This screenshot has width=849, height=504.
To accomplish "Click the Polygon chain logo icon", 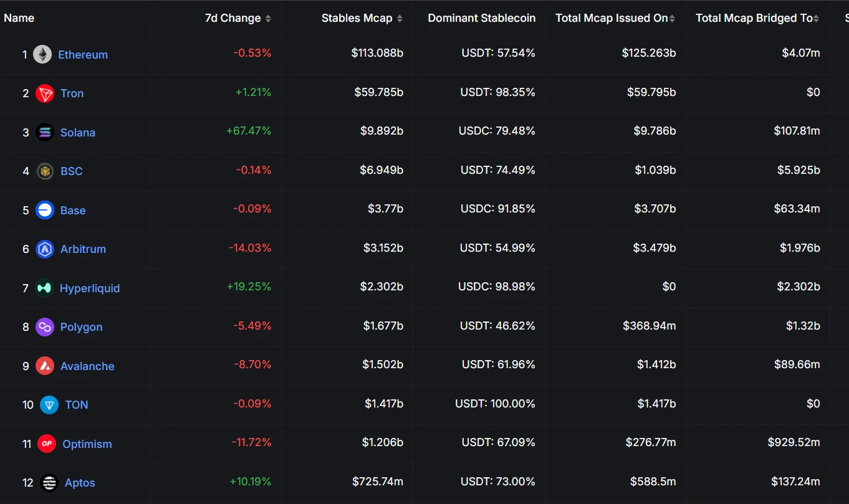I will tap(45, 327).
